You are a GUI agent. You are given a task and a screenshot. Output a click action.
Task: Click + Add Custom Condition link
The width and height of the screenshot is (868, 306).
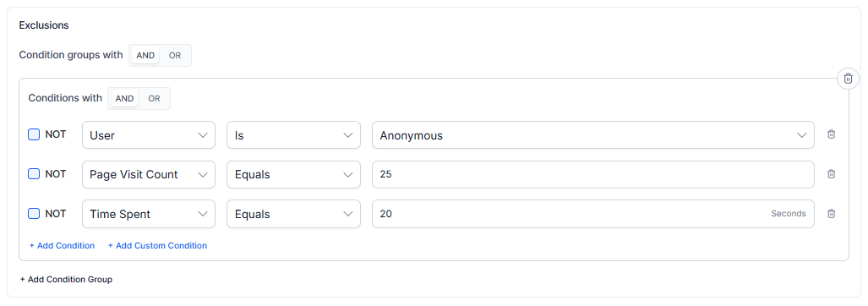[x=157, y=245]
